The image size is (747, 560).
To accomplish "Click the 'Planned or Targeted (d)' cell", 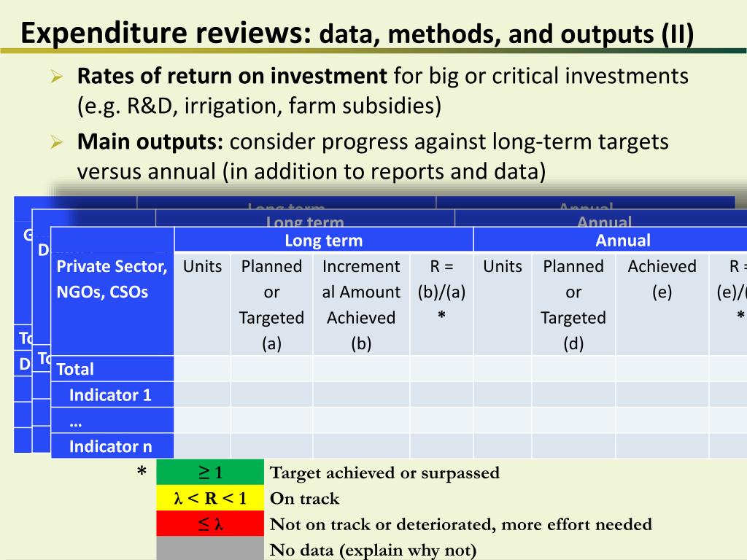I will (573, 304).
